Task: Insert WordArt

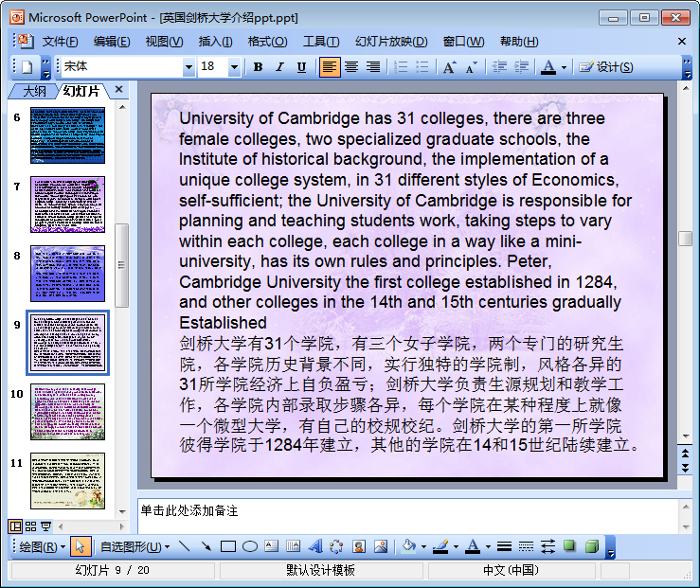Action: (315, 546)
